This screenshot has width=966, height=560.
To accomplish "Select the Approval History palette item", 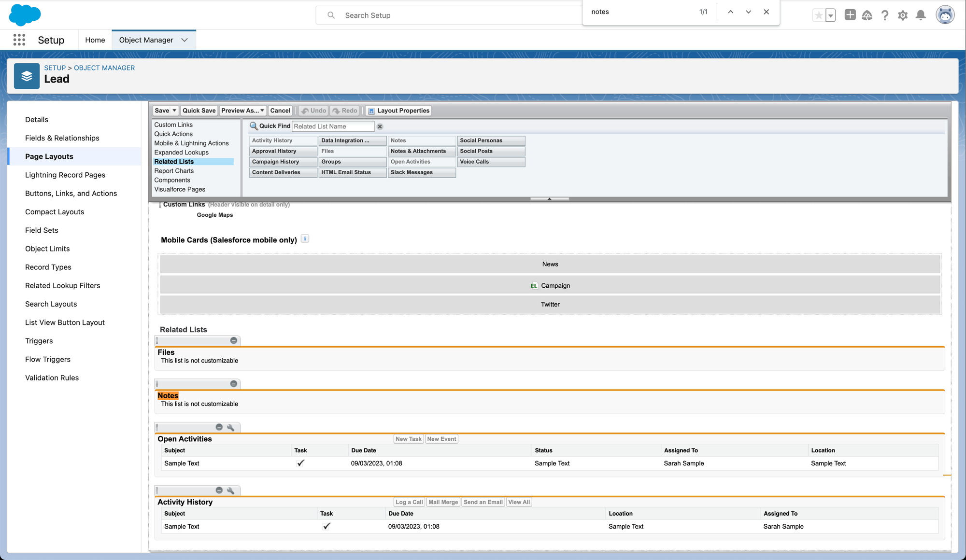I will point(284,151).
